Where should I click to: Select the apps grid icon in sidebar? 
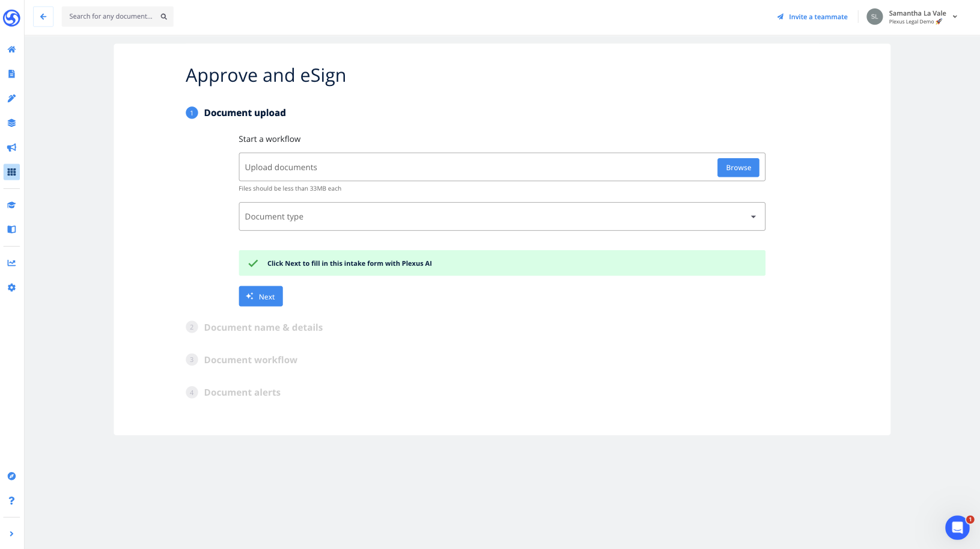(11, 172)
